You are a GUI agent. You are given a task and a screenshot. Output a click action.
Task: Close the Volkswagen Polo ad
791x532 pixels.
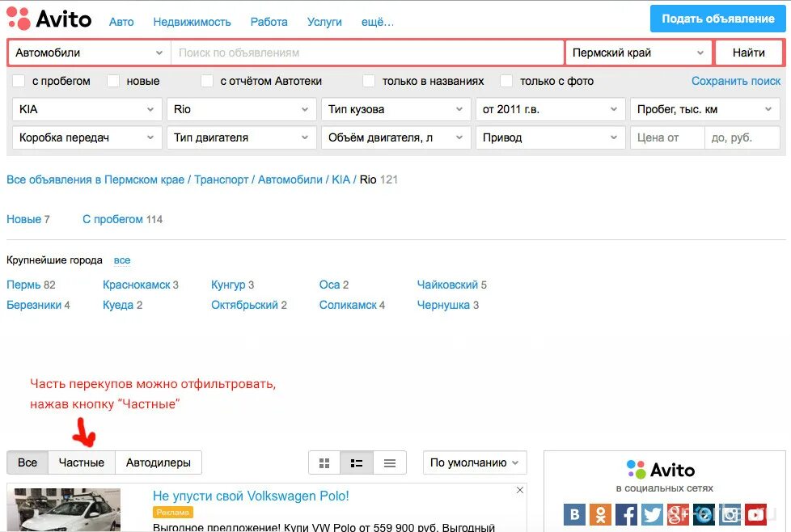pos(520,490)
